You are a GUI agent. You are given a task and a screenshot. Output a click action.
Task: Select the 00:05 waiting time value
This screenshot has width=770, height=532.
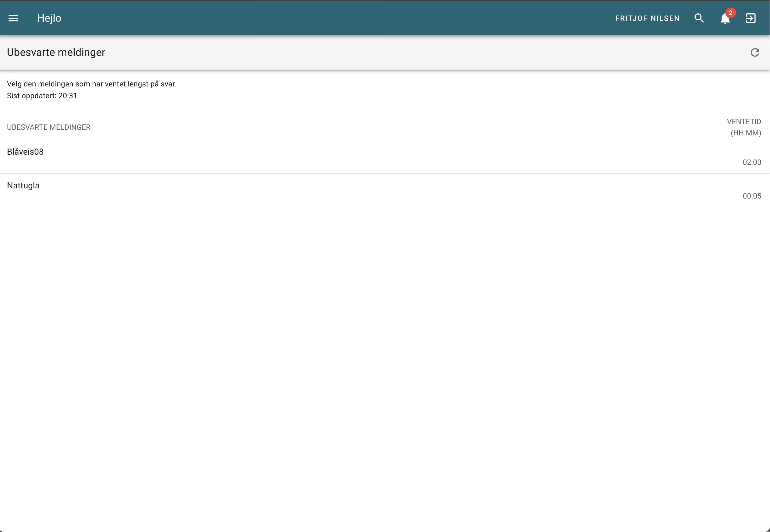(752, 196)
